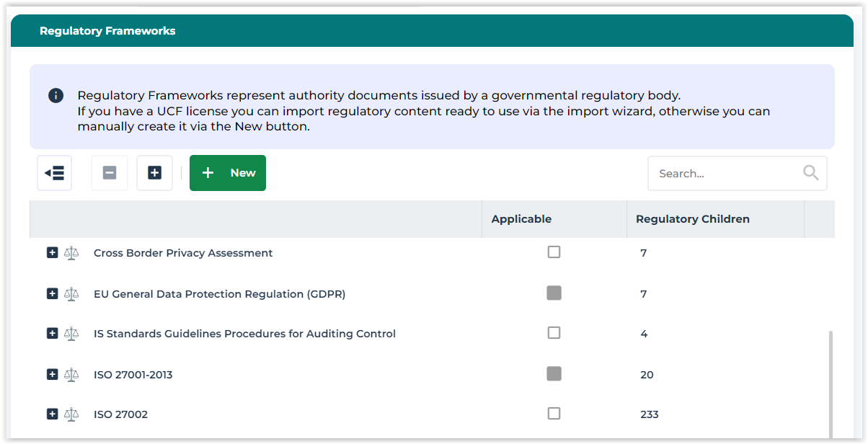The width and height of the screenshot is (868, 444).
Task: Expand the ISO 27001-2013 tree node
Action: 52,375
